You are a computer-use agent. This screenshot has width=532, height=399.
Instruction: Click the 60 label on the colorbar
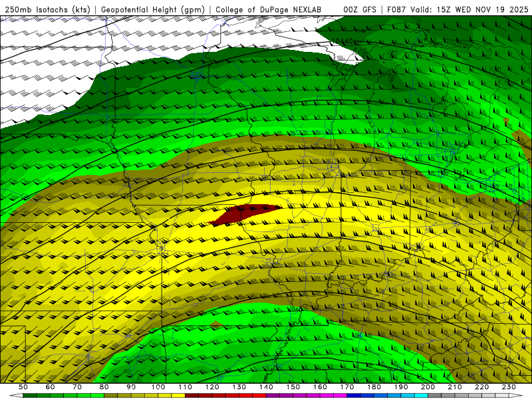51,387
